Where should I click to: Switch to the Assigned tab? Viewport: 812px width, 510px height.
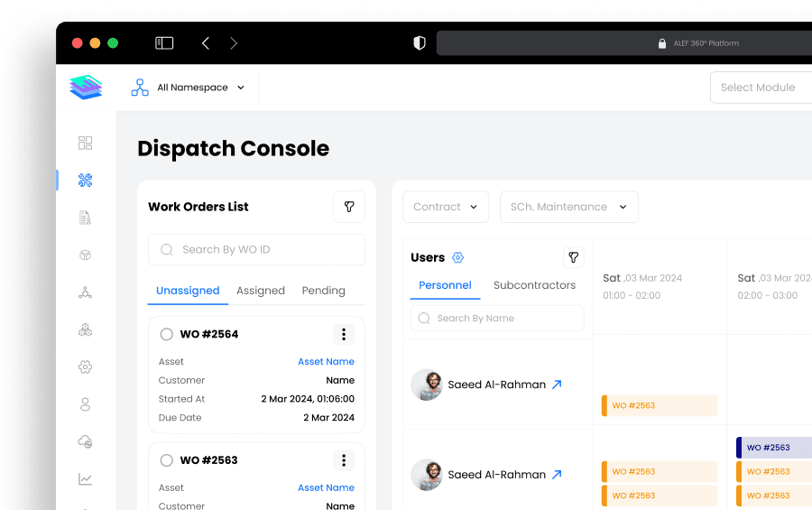pyautogui.click(x=261, y=291)
